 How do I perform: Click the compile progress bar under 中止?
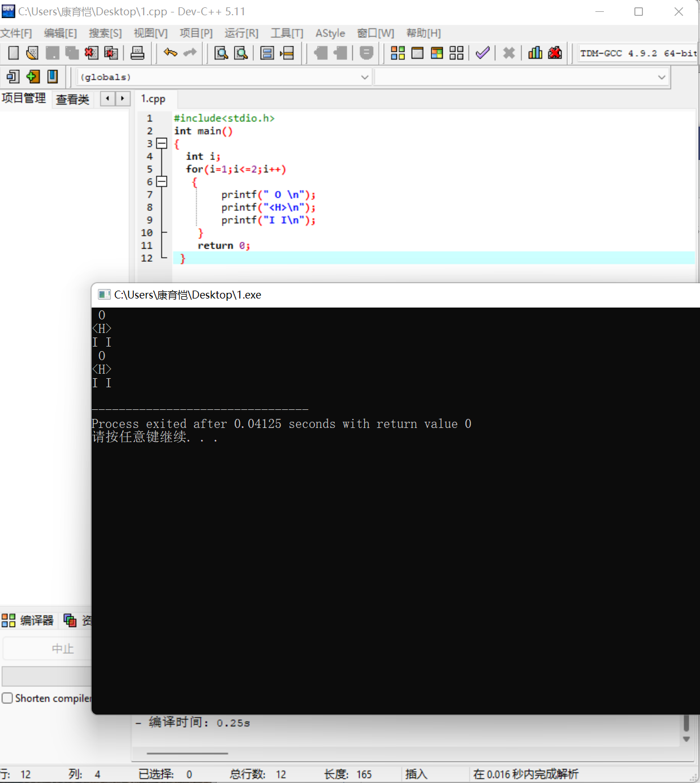tap(47, 676)
